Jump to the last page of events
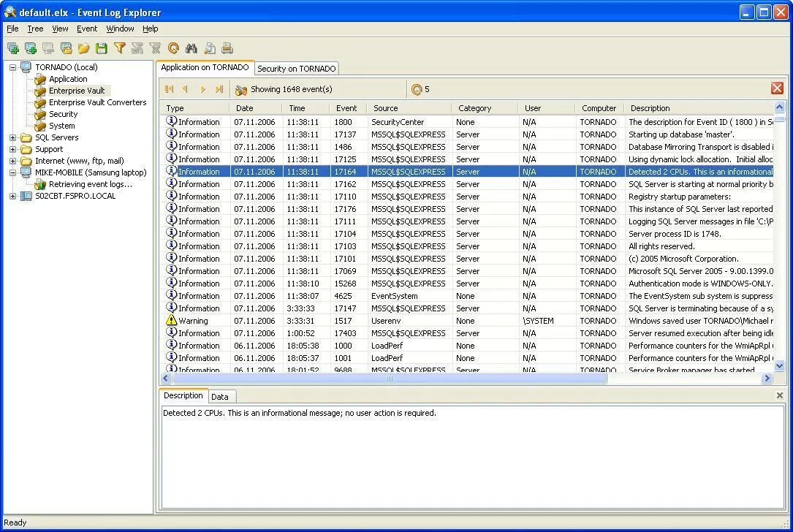This screenshot has width=793, height=532. [x=219, y=89]
